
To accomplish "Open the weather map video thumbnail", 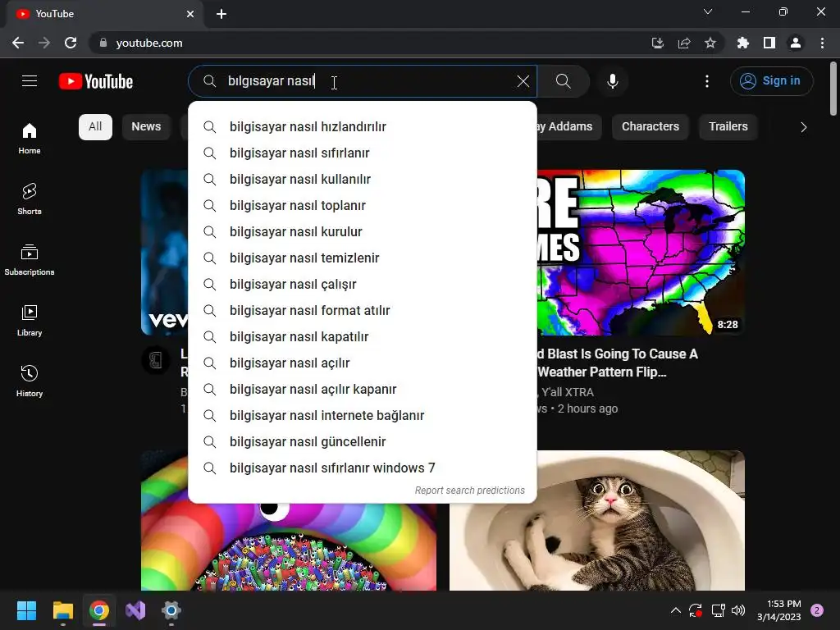I will (x=641, y=253).
